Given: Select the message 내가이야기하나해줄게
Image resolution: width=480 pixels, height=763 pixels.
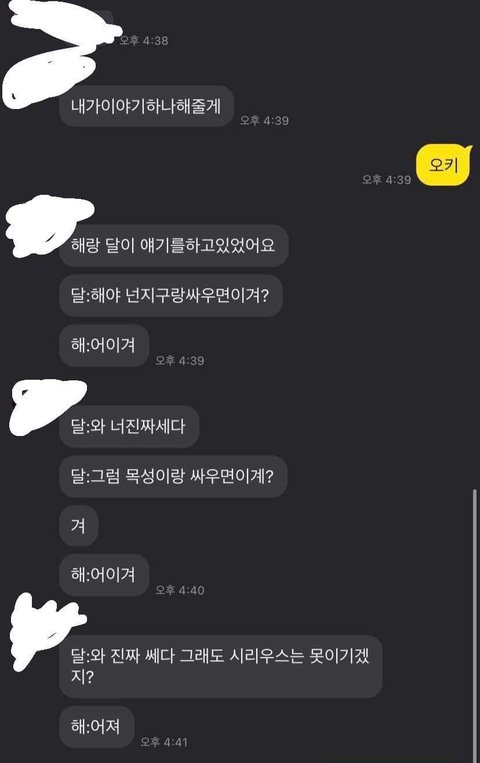Looking at the screenshot, I should [147, 106].
